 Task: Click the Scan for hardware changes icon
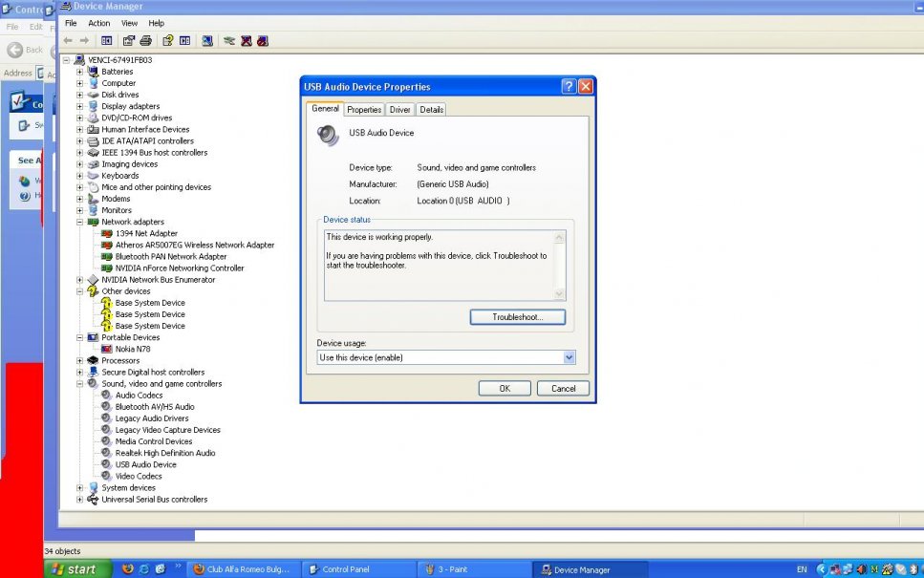click(x=206, y=41)
